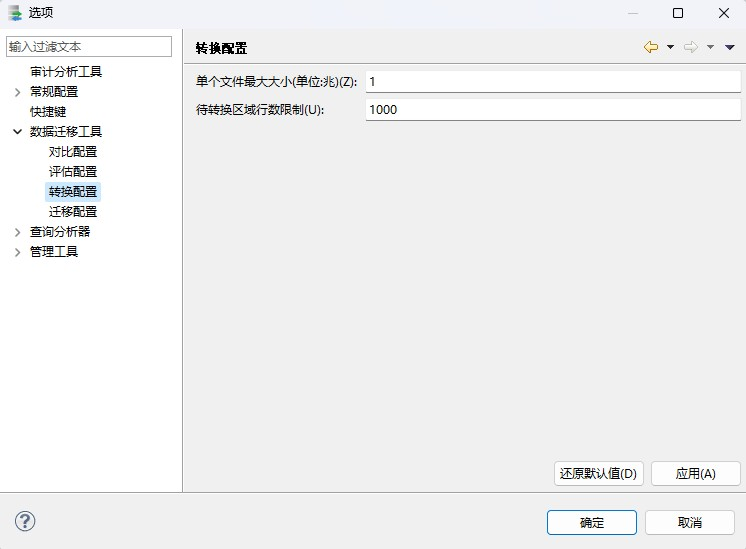This screenshot has width=746, height=549.
Task: Select 数据迁移工具 in the tree
Action: click(x=66, y=131)
